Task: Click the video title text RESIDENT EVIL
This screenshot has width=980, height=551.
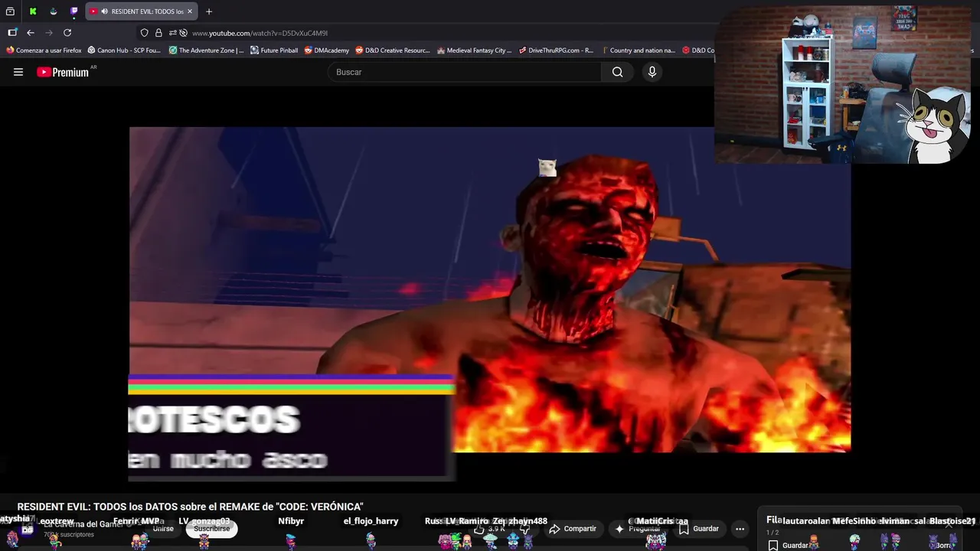Action: pyautogui.click(x=190, y=507)
